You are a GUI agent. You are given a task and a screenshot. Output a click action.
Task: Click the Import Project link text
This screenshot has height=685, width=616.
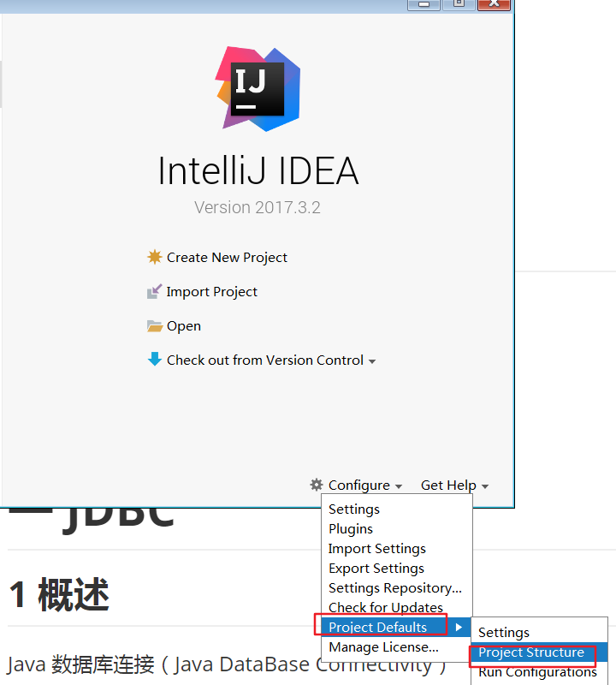coord(211,292)
